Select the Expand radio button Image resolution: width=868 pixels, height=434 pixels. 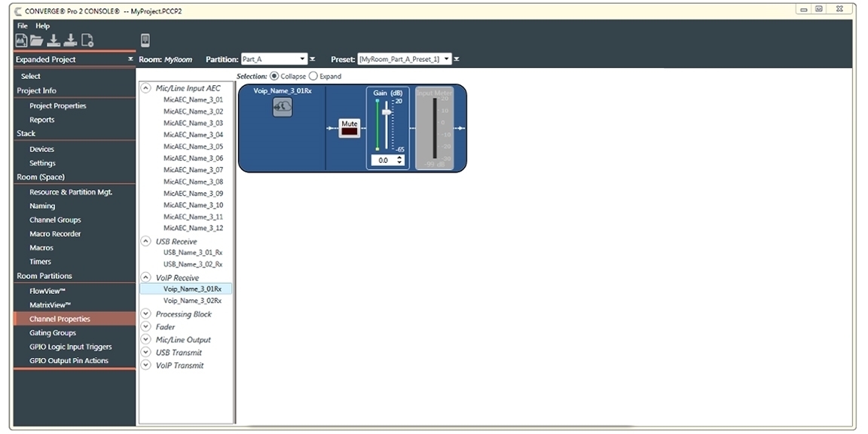click(x=313, y=76)
